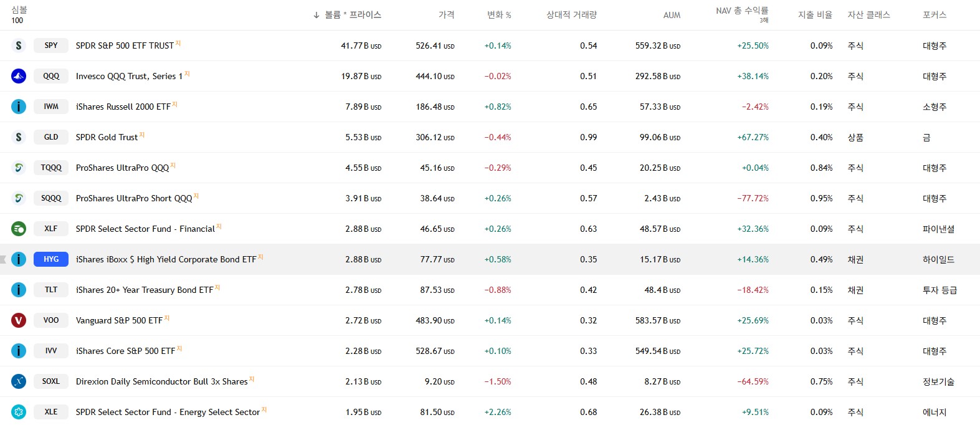The image size is (980, 425).
Task: Click the SQQQ ProShares logo icon
Action: pyautogui.click(x=19, y=198)
